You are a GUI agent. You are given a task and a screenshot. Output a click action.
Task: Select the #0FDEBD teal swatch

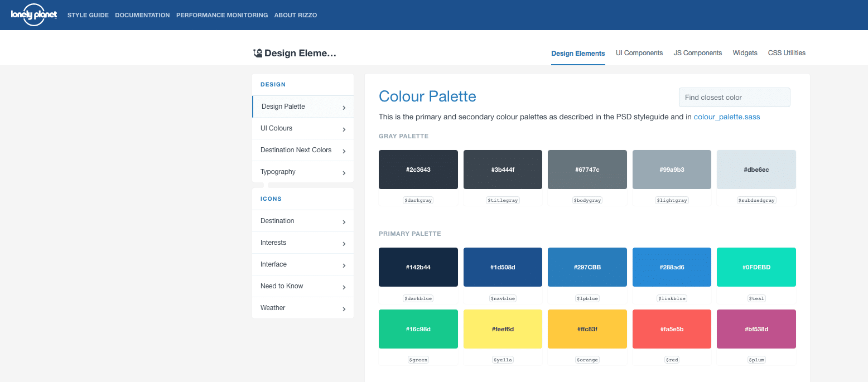756,267
